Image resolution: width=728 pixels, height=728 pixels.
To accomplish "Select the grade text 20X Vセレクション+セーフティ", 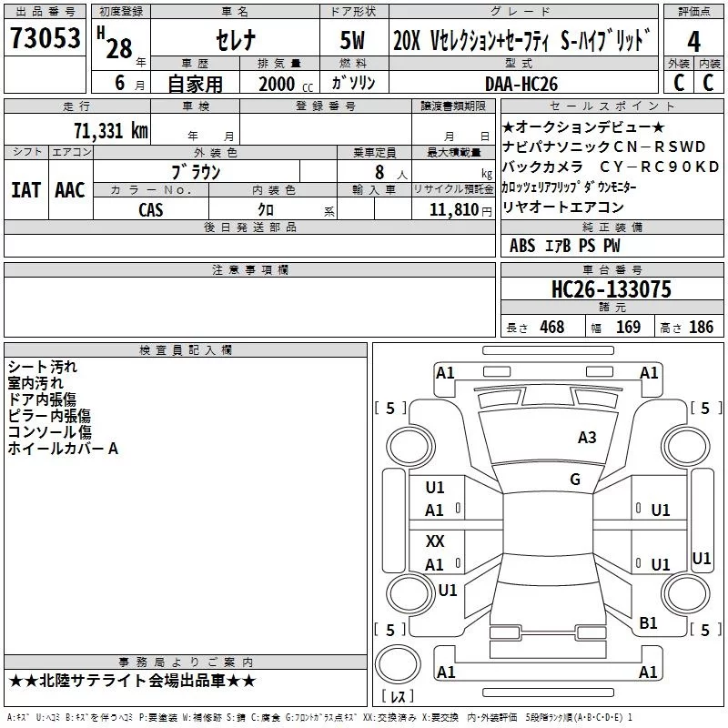I will pos(470,41).
